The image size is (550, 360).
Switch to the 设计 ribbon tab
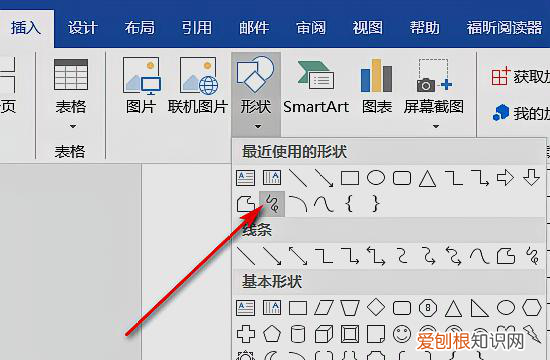tap(83, 27)
